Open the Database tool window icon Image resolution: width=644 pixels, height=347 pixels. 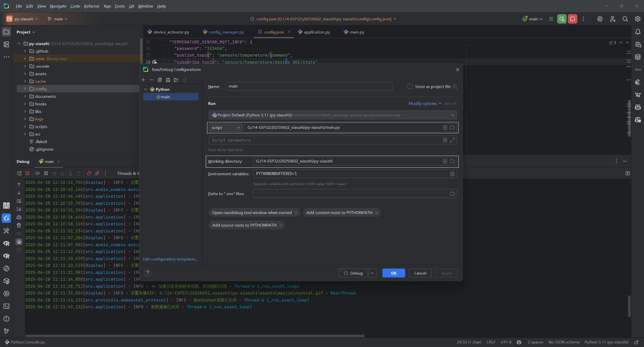tap(638, 57)
